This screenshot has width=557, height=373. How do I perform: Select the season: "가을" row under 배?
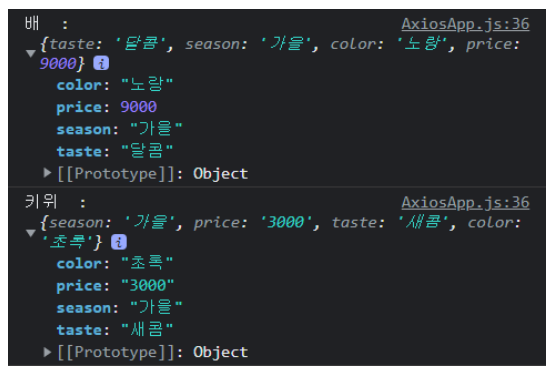click(x=119, y=129)
